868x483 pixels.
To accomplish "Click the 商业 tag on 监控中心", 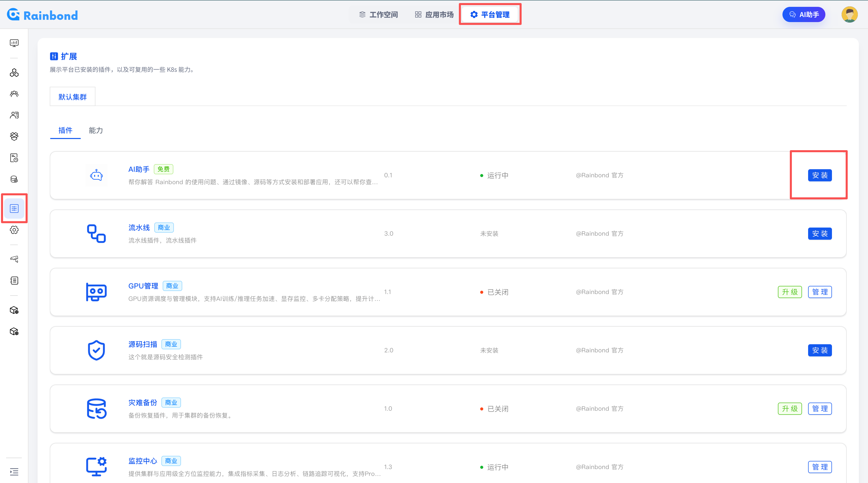I will (x=171, y=460).
